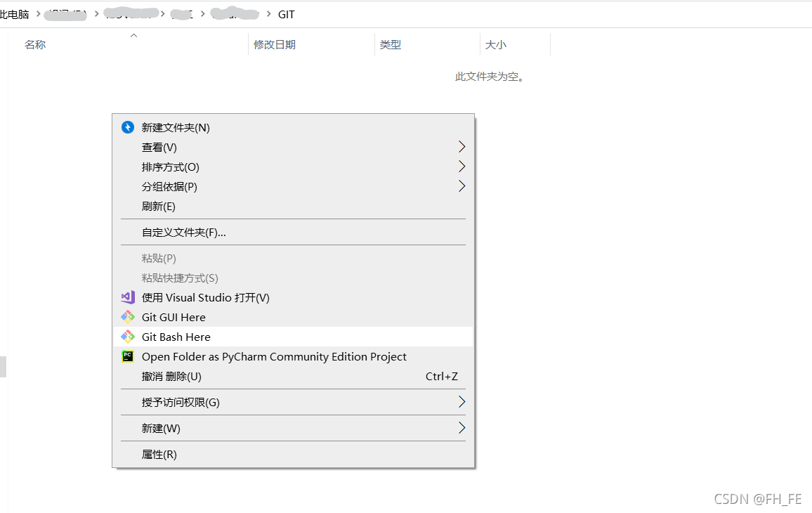This screenshot has height=513, width=812.
Task: Choose 属性(R) at the menu bottom
Action: pyautogui.click(x=293, y=455)
